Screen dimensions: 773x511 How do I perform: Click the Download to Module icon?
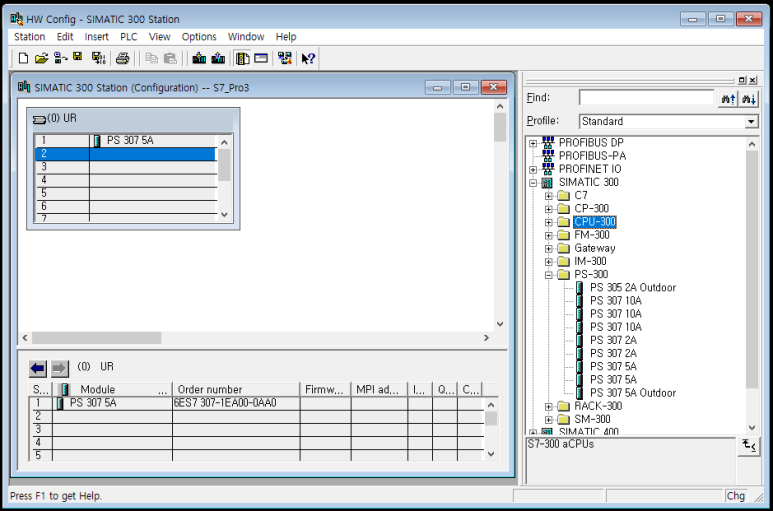199,58
